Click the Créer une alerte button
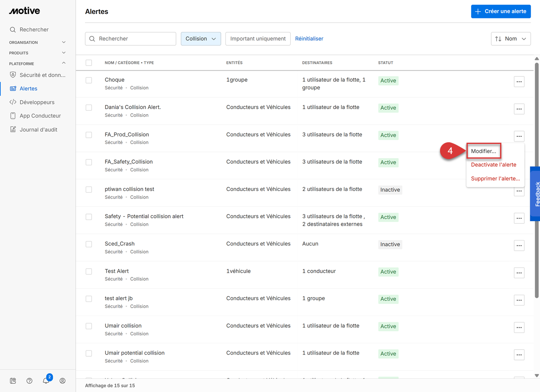 [x=501, y=11]
